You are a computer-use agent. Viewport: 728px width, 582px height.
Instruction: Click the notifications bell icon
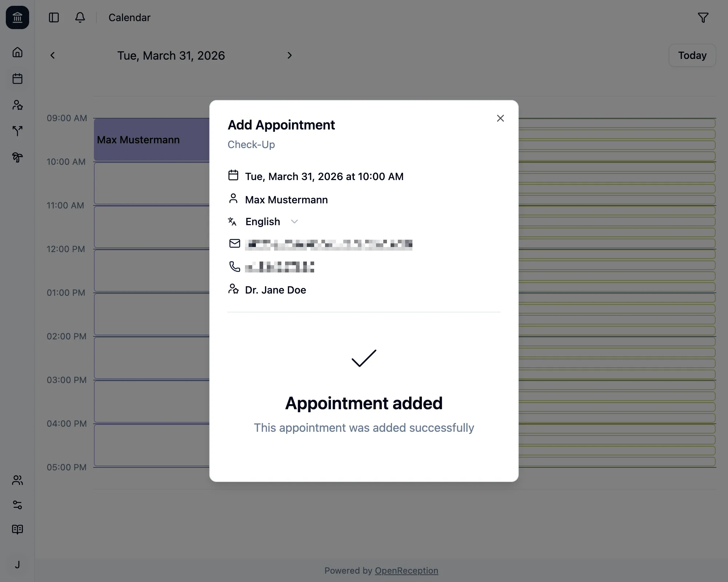coord(80,17)
